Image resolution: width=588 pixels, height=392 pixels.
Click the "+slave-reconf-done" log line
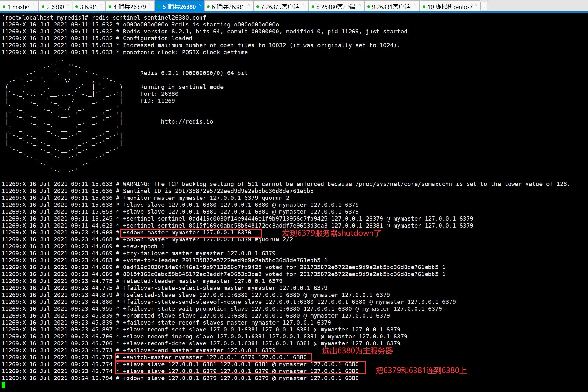pos(201,343)
